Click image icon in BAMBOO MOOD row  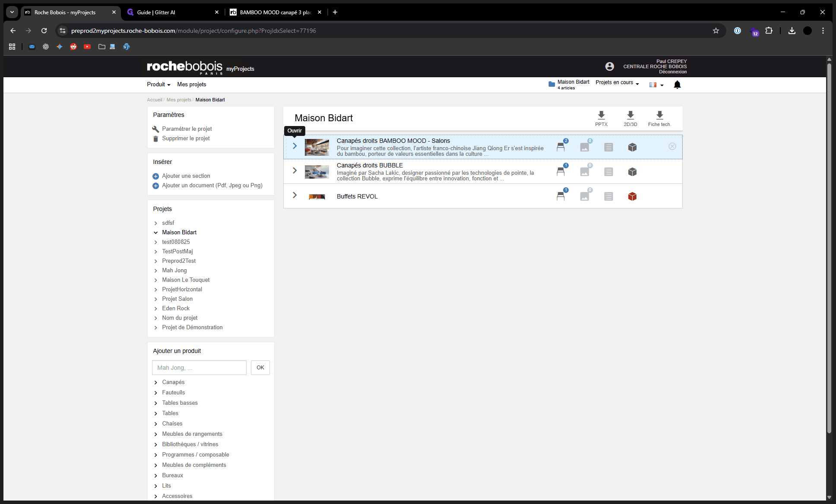pyautogui.click(x=585, y=147)
